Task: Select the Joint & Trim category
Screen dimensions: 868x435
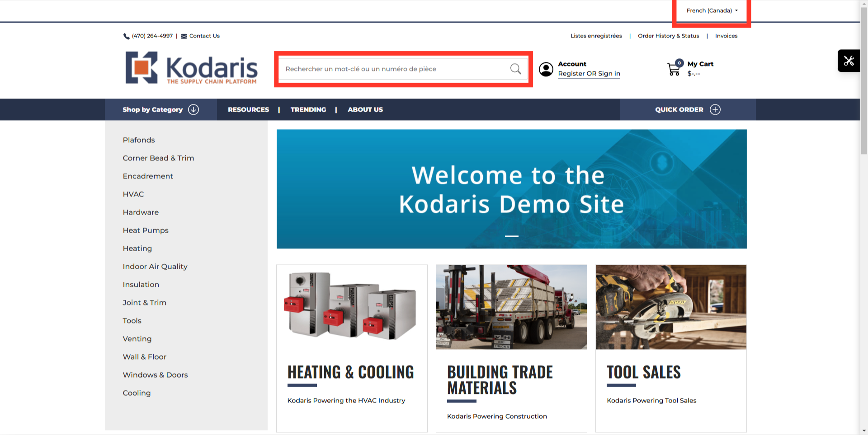Action: 145,303
